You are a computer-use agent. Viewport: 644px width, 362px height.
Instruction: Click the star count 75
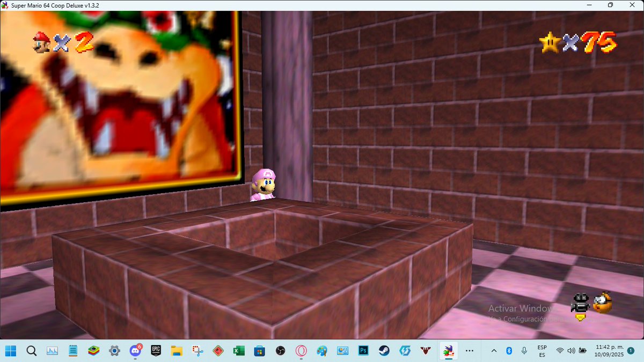tap(598, 42)
